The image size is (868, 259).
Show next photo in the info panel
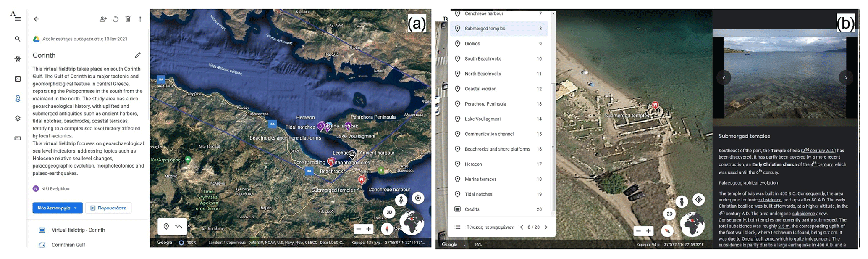click(846, 77)
